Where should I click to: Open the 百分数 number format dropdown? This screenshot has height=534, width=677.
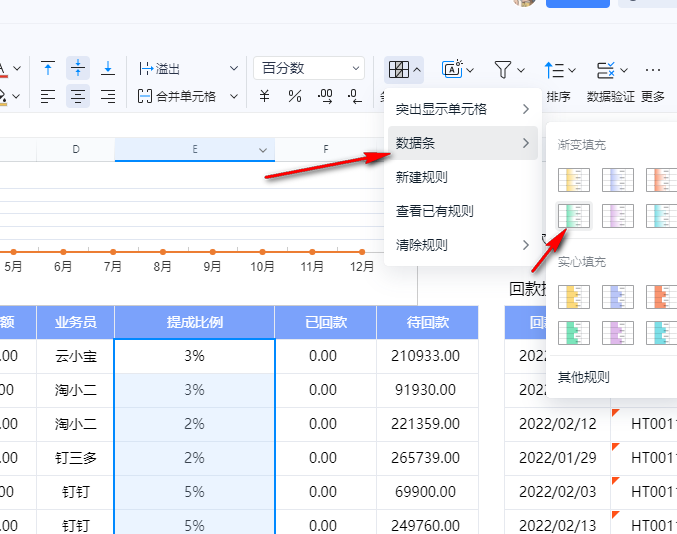tap(309, 68)
